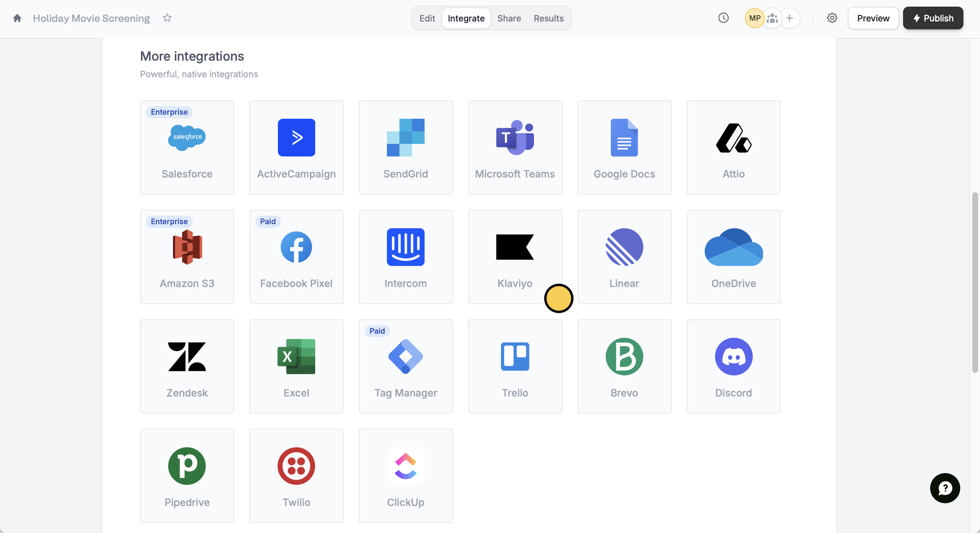This screenshot has width=980, height=533.
Task: Open form settings gear
Action: click(831, 18)
